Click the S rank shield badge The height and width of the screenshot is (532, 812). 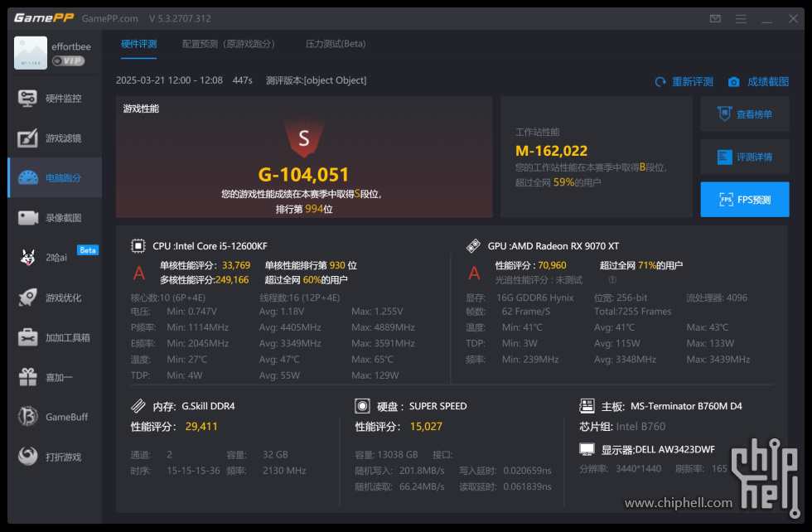(x=304, y=138)
